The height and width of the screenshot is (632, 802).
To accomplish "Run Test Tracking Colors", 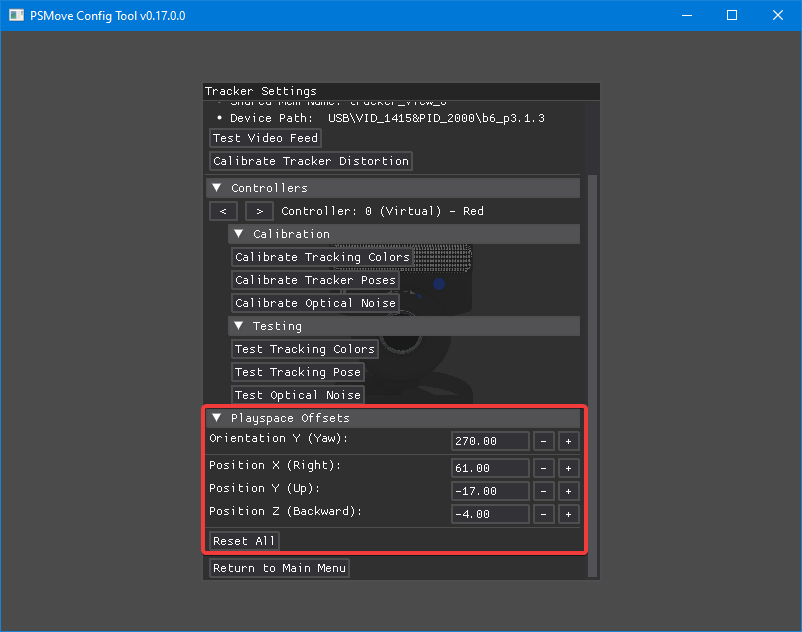I will point(305,349).
